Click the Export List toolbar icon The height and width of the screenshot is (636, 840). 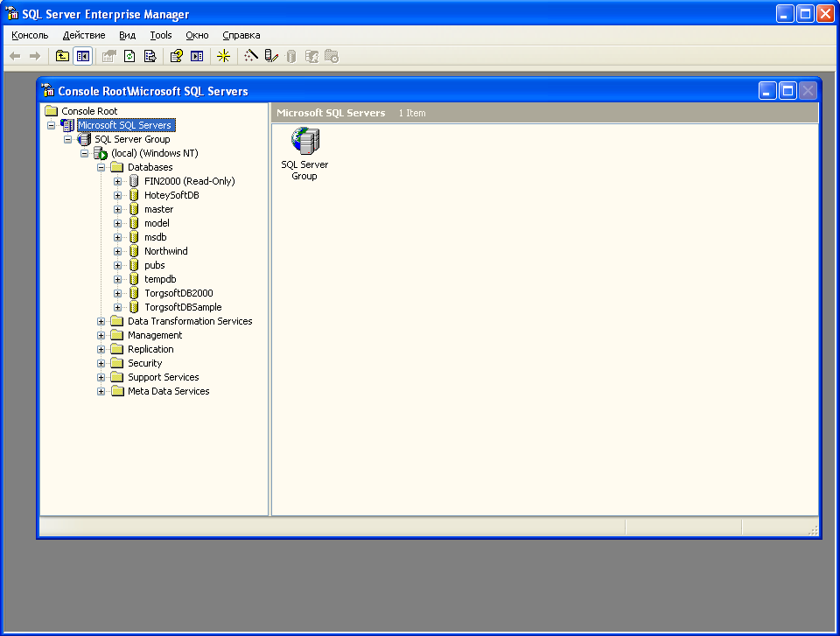tap(150, 56)
